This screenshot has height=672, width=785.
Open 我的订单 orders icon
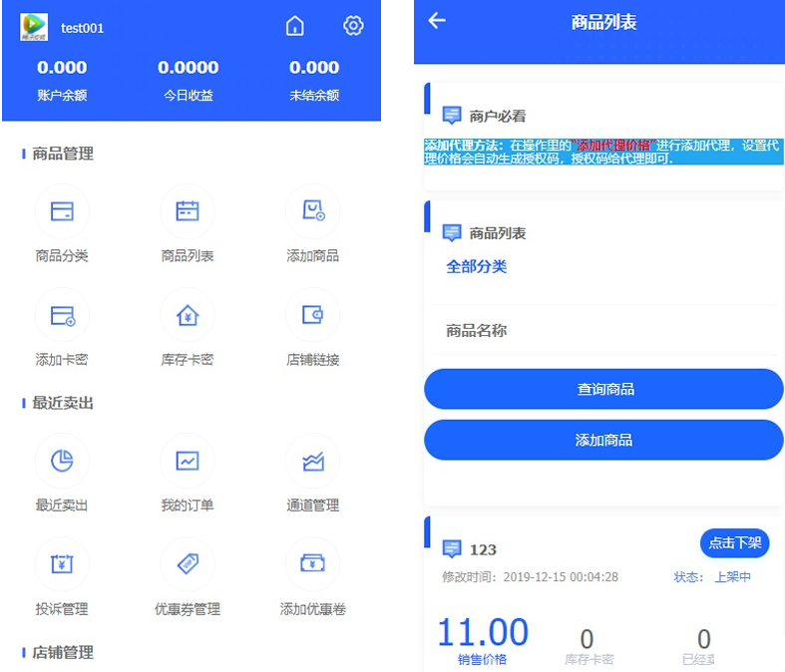188,461
